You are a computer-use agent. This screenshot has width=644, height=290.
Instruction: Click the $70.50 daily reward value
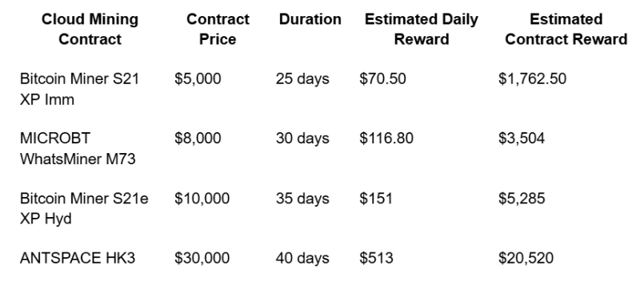(x=382, y=79)
